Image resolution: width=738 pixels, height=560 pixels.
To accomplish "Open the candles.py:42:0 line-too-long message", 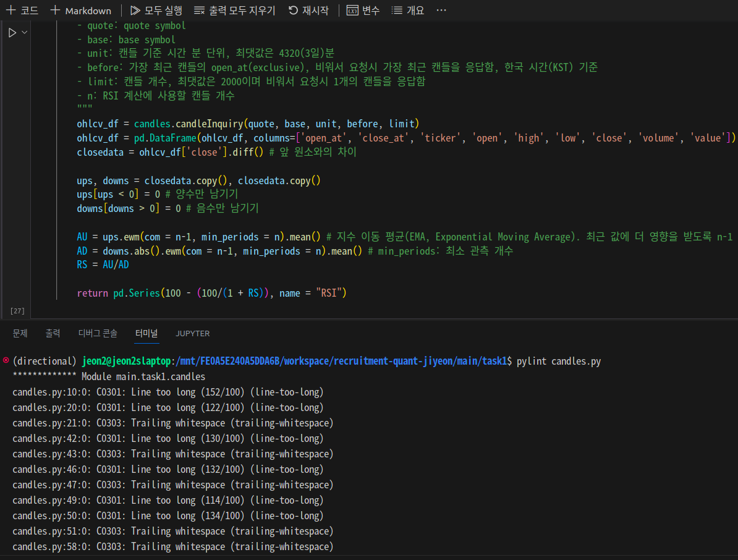I will (168, 439).
